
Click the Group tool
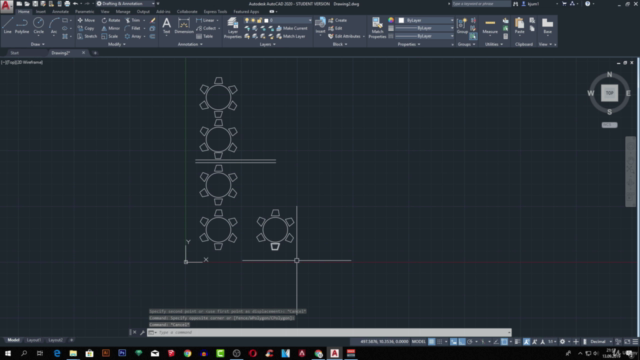tap(462, 25)
